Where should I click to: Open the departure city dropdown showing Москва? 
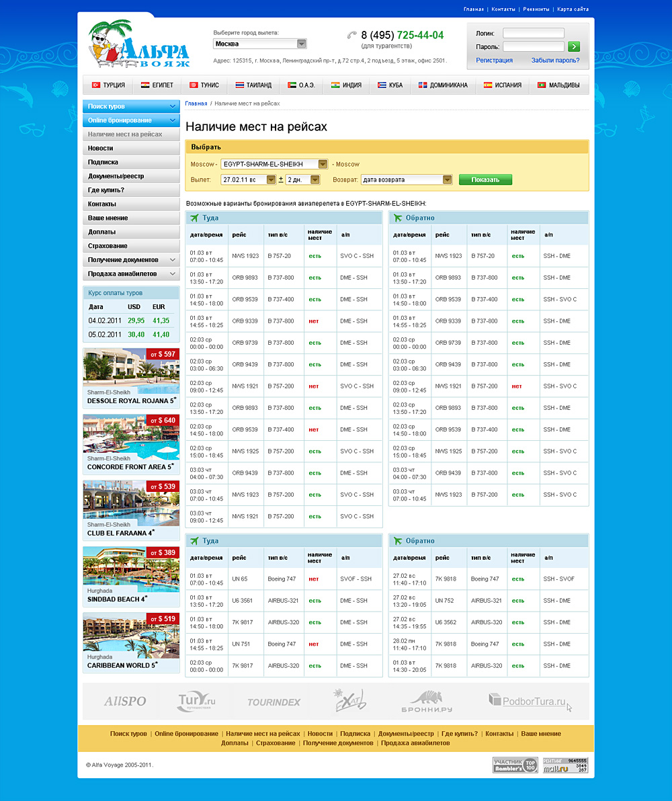click(259, 44)
